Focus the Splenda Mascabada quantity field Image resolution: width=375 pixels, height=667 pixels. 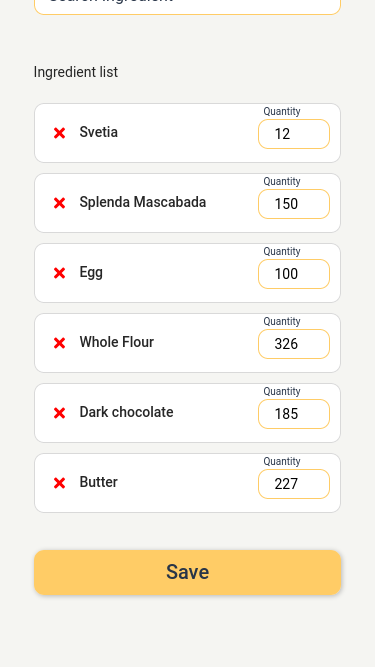click(x=294, y=204)
